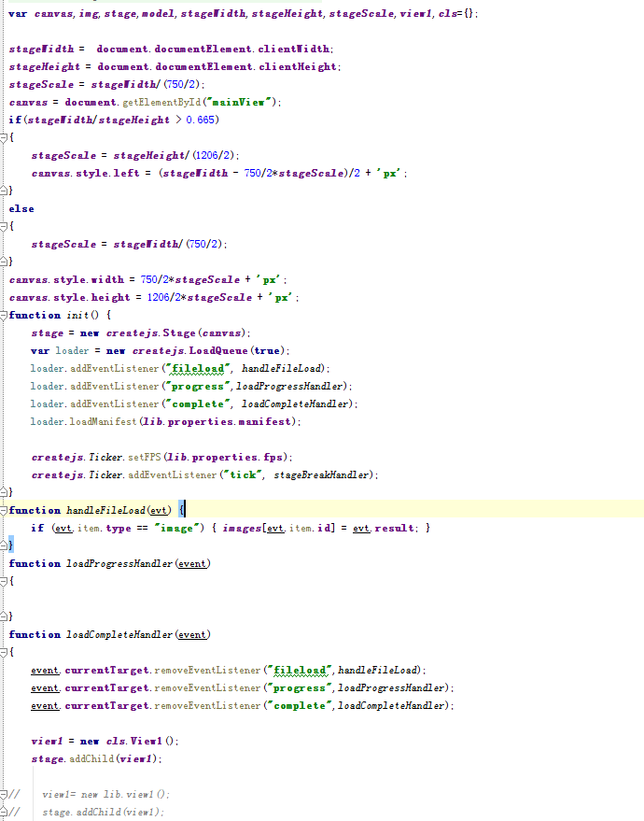Collapse the init function fold marker

(5, 315)
